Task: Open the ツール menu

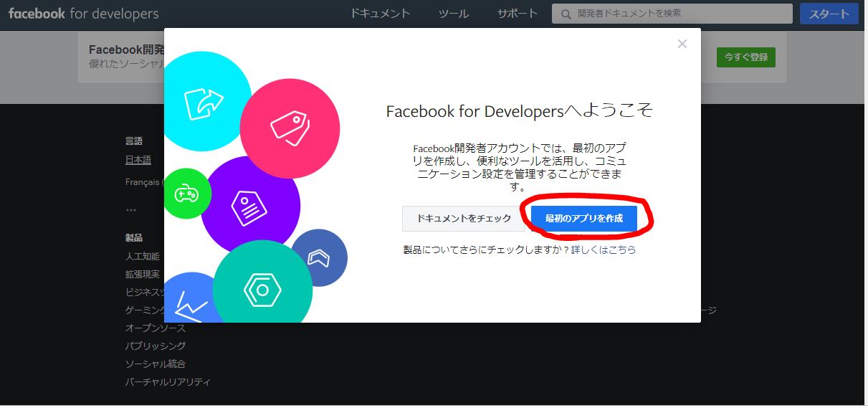Action: pos(453,14)
